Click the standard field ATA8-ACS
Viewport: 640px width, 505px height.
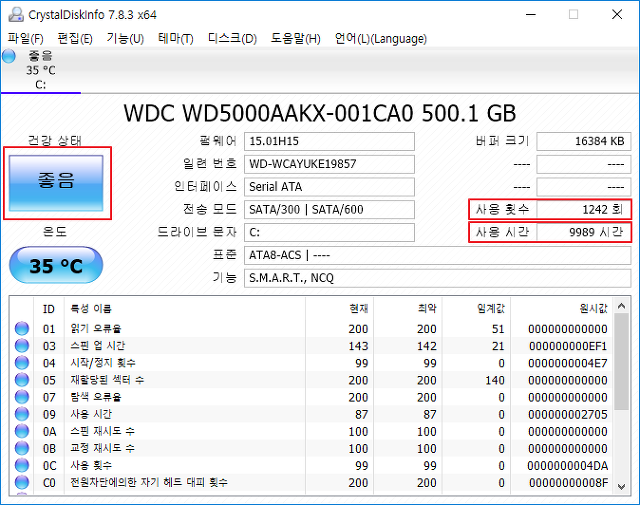click(438, 255)
